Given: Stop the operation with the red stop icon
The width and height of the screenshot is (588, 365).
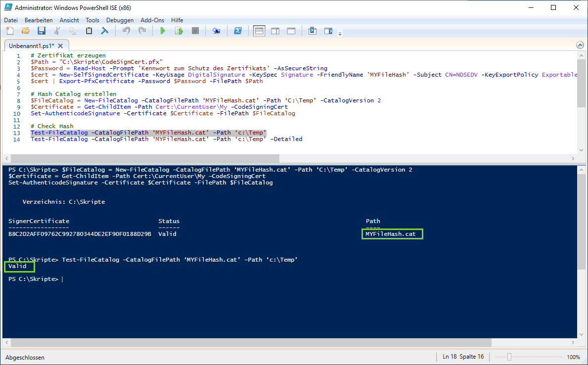Looking at the screenshot, I should [x=194, y=30].
